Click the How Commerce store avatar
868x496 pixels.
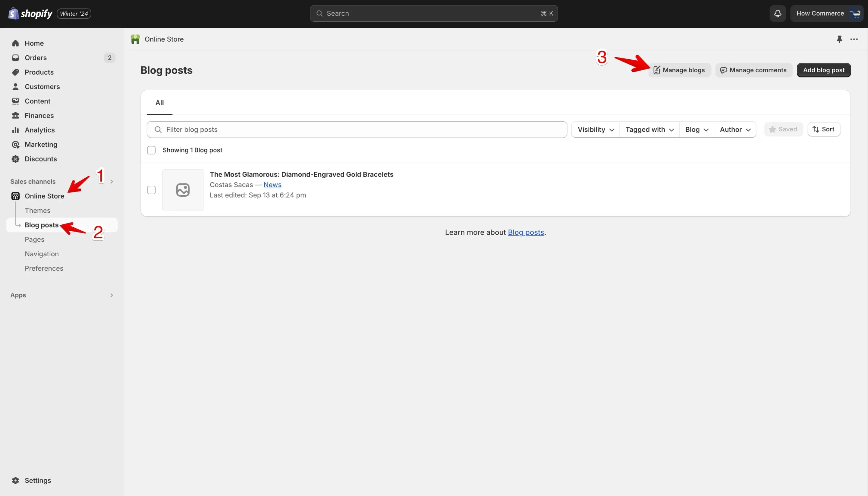point(855,13)
